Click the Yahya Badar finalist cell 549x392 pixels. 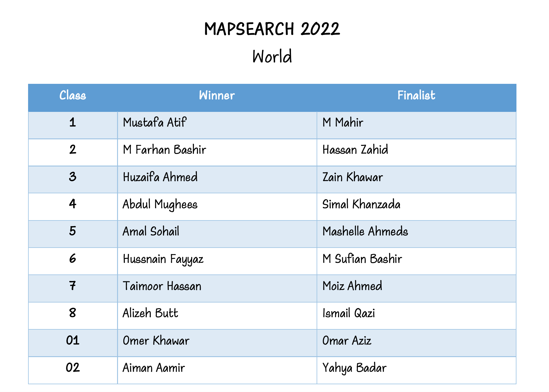point(354,368)
